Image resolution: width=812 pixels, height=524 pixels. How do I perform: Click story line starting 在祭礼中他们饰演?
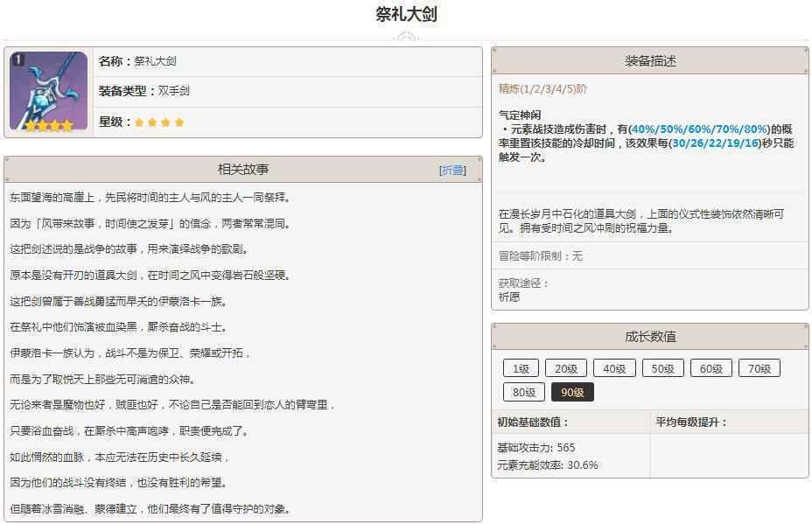point(119,327)
